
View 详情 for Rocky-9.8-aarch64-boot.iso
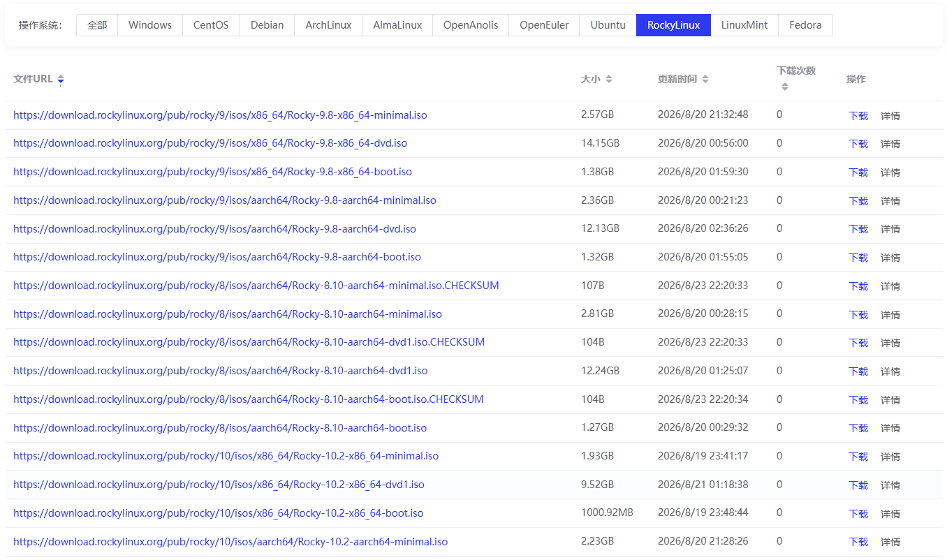tap(890, 258)
